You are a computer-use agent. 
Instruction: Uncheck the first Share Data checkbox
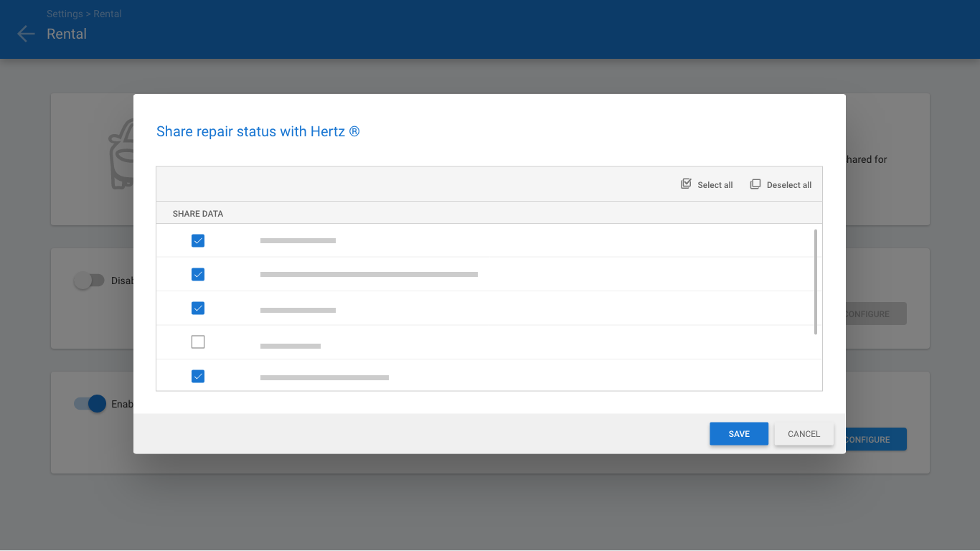point(198,241)
